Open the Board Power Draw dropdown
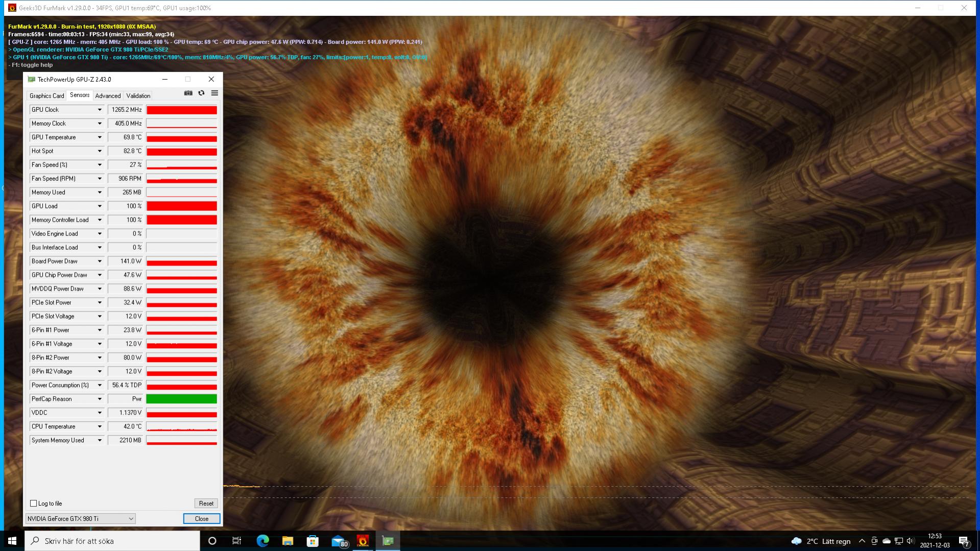Image resolution: width=980 pixels, height=551 pixels. 100,261
